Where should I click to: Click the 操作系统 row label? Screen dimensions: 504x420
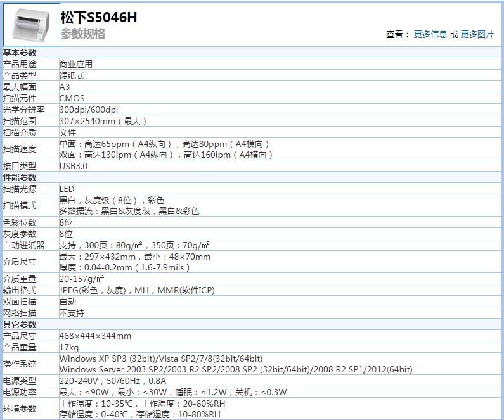[x=20, y=364]
